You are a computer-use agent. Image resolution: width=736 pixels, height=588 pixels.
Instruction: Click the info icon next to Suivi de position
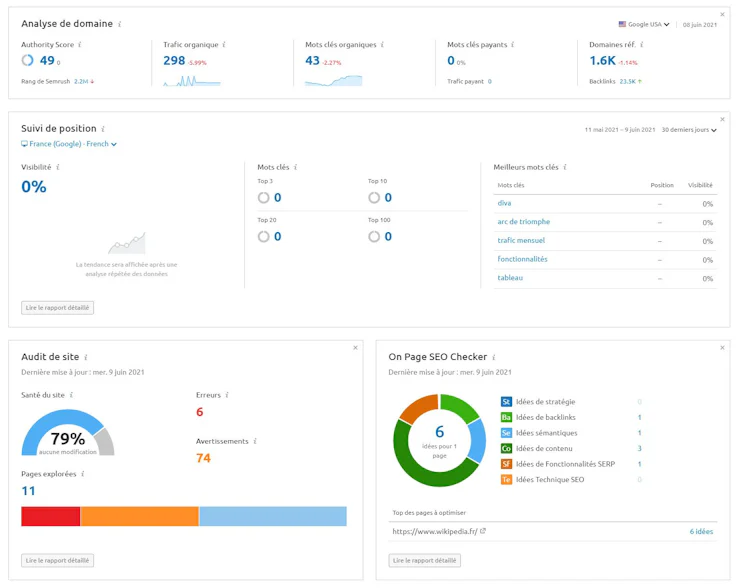(103, 129)
